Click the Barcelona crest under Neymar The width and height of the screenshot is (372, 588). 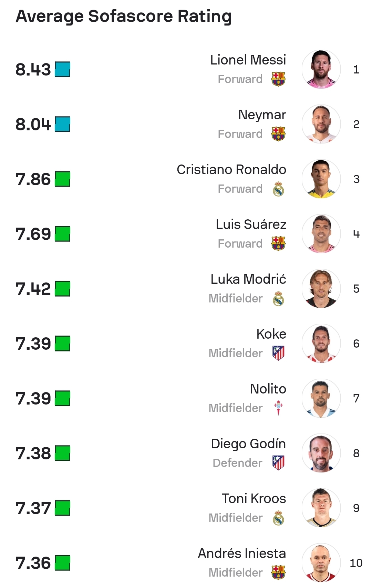coord(278,134)
